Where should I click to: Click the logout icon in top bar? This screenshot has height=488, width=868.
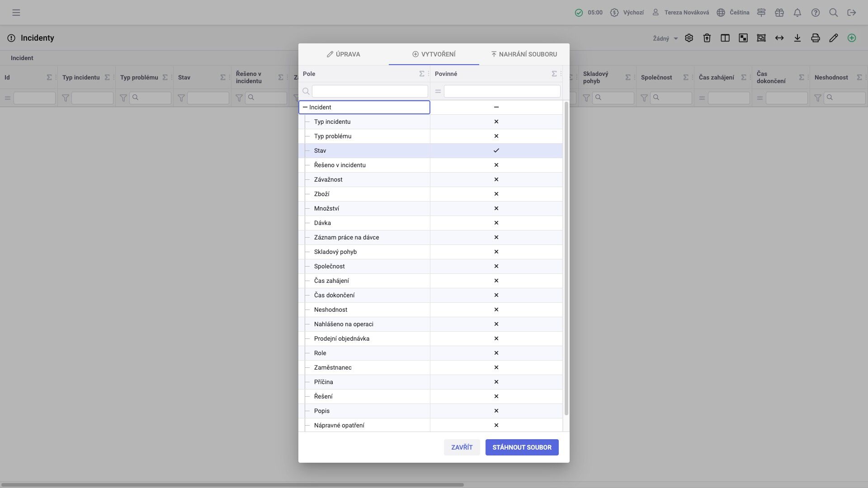(851, 13)
